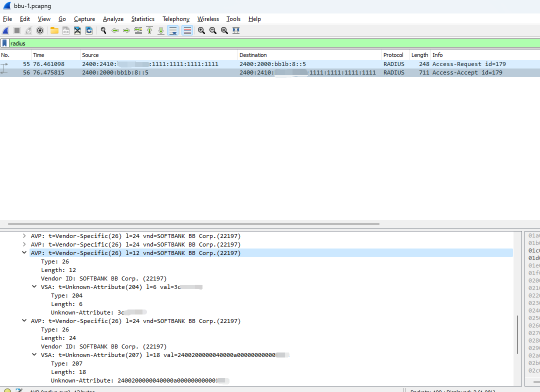Open the Telephony menu
The height and width of the screenshot is (392, 540).
tap(176, 19)
